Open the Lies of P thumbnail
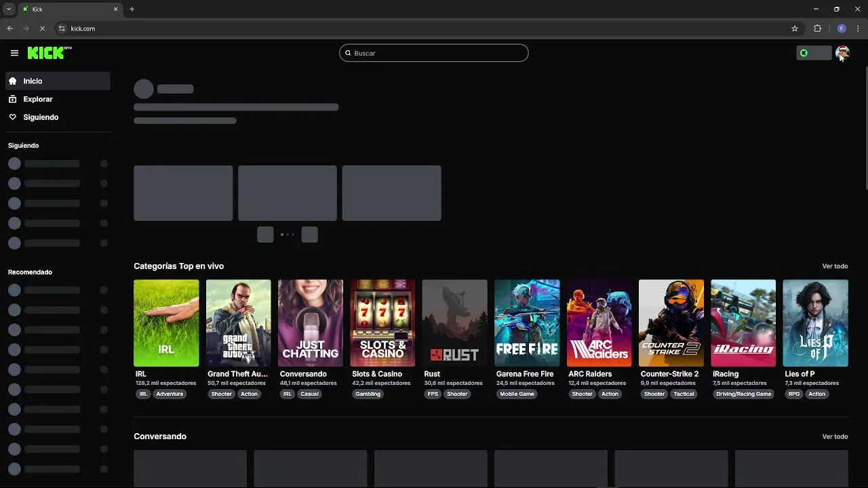Screen dimensions: 868x488 pos(815,323)
